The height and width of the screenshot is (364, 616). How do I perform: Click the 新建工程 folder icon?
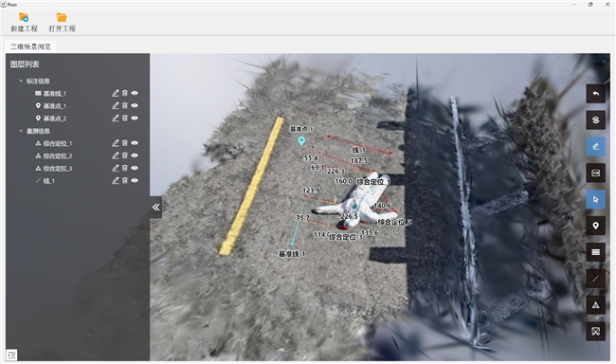coord(24,17)
